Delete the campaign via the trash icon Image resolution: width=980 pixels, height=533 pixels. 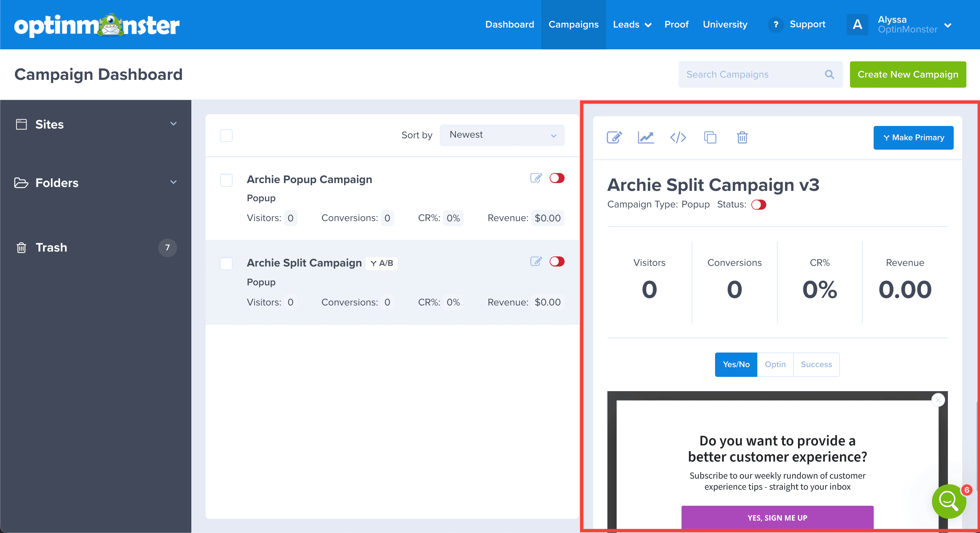742,137
